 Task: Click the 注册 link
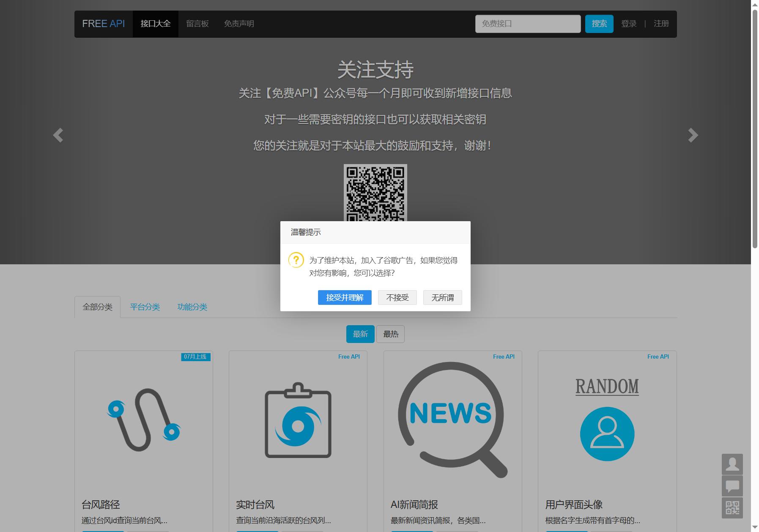point(661,24)
